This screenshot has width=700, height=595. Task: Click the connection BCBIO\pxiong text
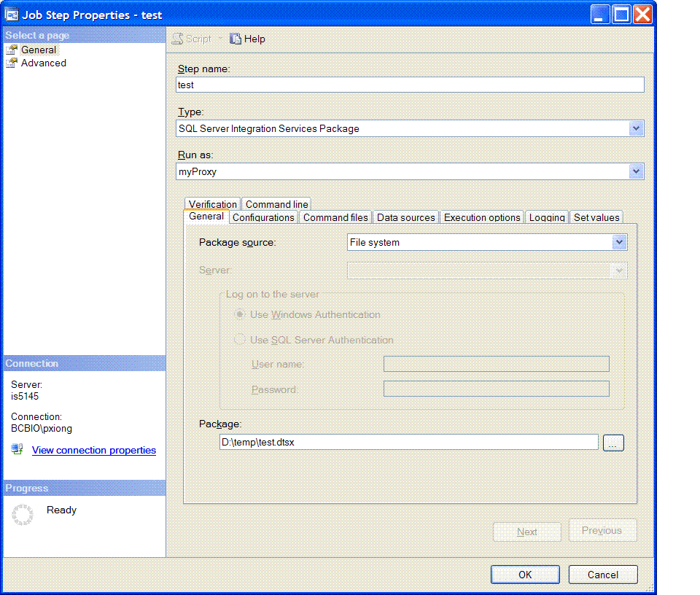click(x=41, y=429)
